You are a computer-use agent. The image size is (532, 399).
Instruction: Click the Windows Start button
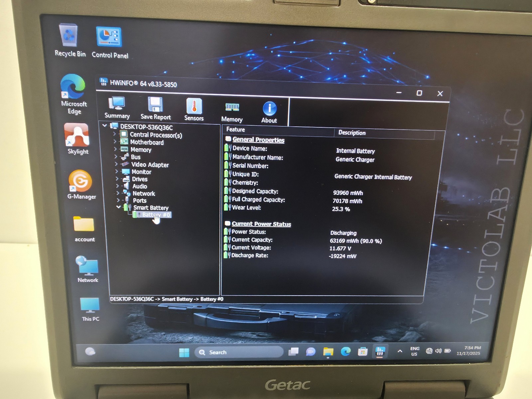[x=184, y=352]
